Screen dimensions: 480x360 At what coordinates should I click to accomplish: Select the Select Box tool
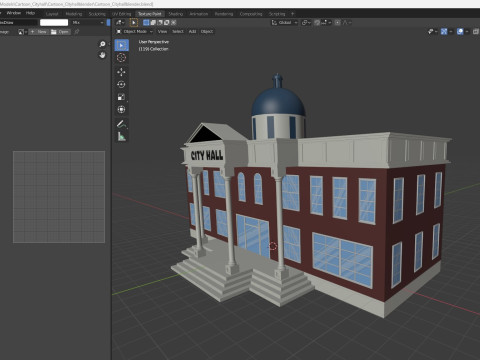click(x=121, y=45)
